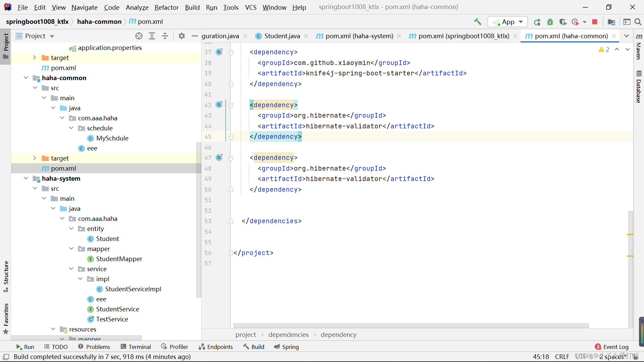Open the Event Log
The height and width of the screenshot is (362, 644).
(x=612, y=347)
